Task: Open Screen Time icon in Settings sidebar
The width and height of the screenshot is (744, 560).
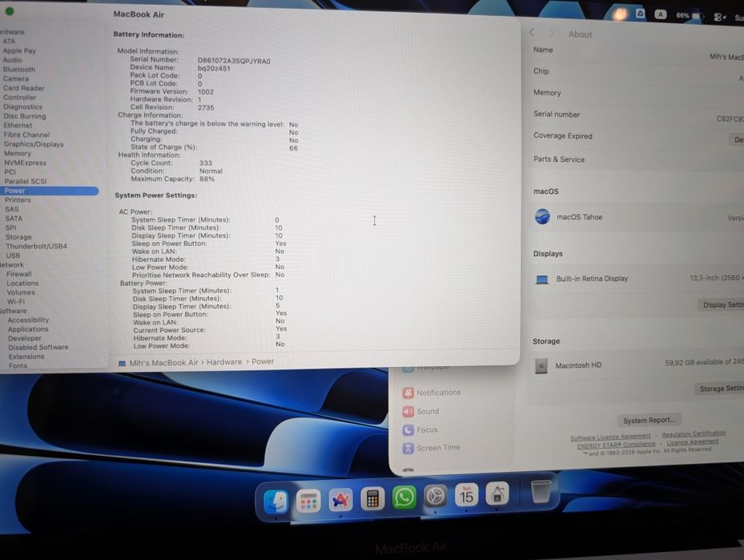Action: [x=408, y=448]
